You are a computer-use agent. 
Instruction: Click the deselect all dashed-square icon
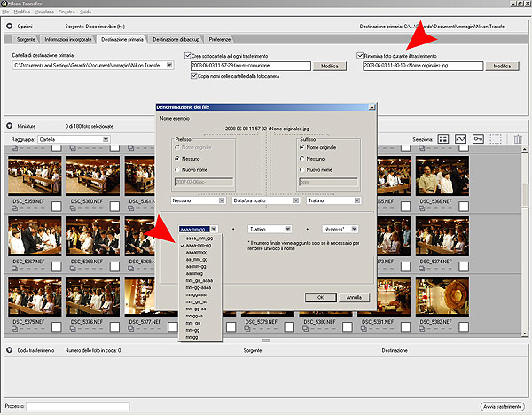[x=496, y=139]
